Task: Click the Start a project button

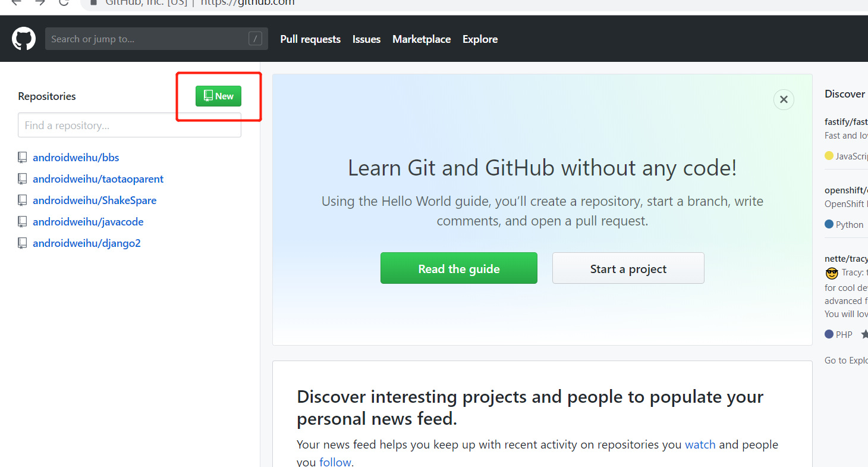Action: point(628,268)
